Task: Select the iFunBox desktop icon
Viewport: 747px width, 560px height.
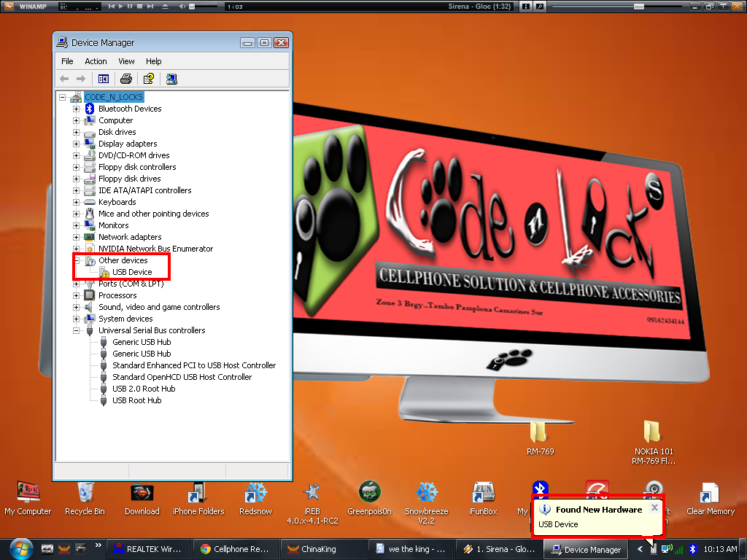Action: pyautogui.click(x=483, y=498)
